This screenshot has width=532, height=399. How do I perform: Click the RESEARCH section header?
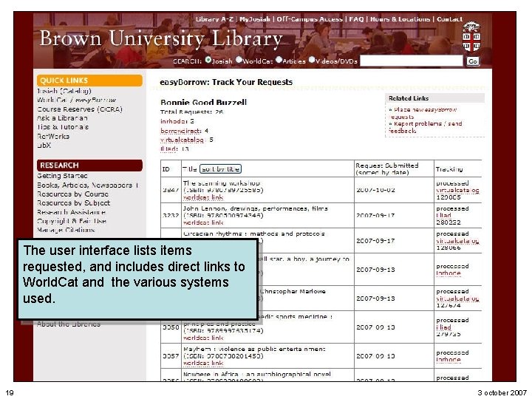[x=89, y=166]
